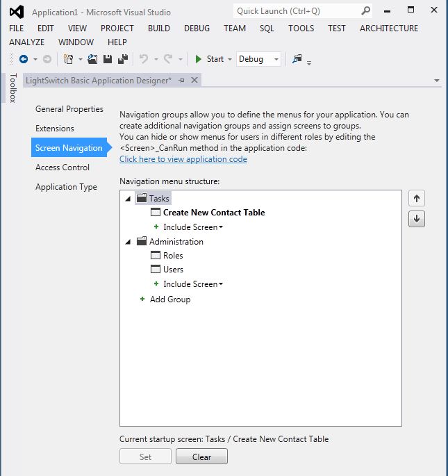The image size is (448, 476).
Task: Open the DEBUG menu
Action: 197,28
